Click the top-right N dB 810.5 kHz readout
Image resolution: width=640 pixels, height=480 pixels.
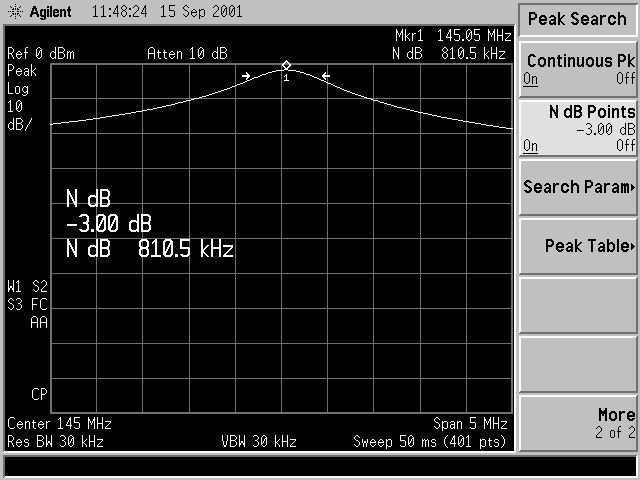449,54
